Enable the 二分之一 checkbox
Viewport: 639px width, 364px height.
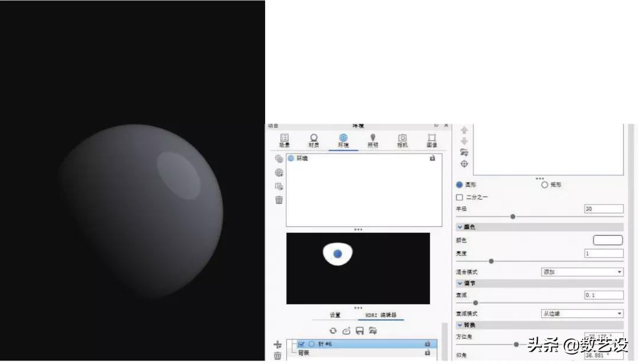click(x=460, y=197)
